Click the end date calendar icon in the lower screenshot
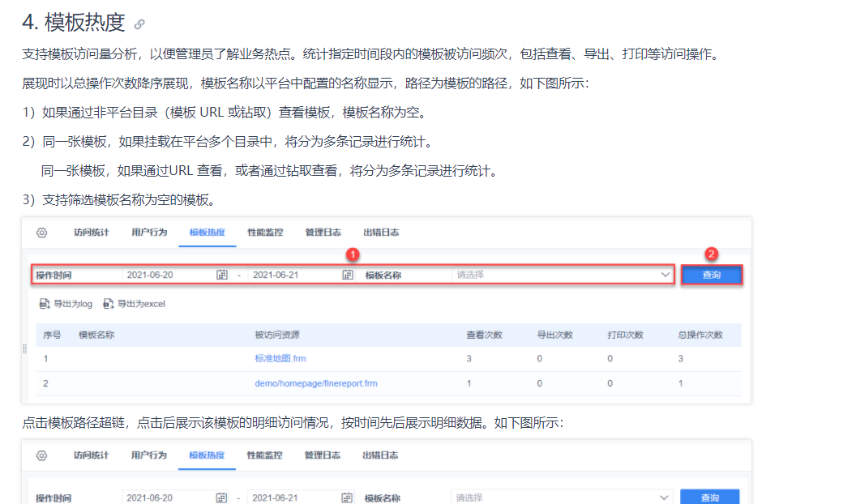 pos(347,498)
